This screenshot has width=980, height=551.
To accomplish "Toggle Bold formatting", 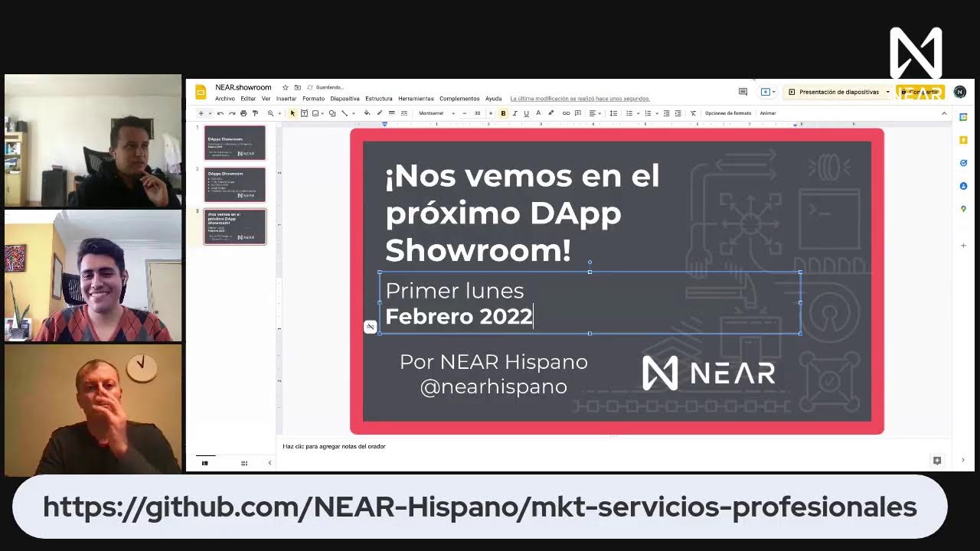I will click(x=503, y=113).
